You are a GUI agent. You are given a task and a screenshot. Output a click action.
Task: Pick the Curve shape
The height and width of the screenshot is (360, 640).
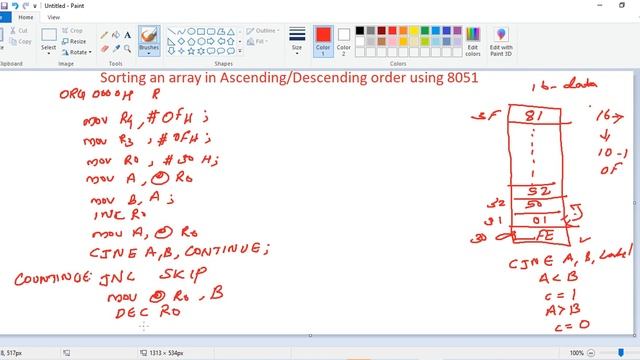181,32
